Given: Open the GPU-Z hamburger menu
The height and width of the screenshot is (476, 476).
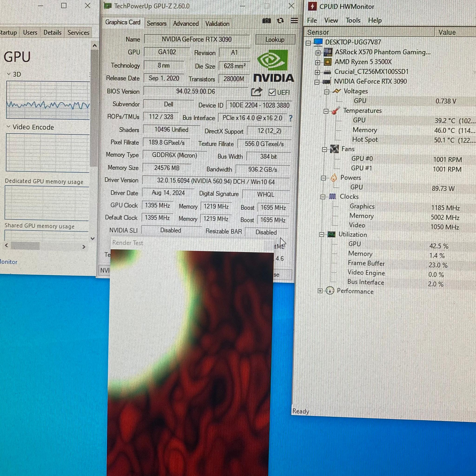Looking at the screenshot, I should [x=294, y=21].
